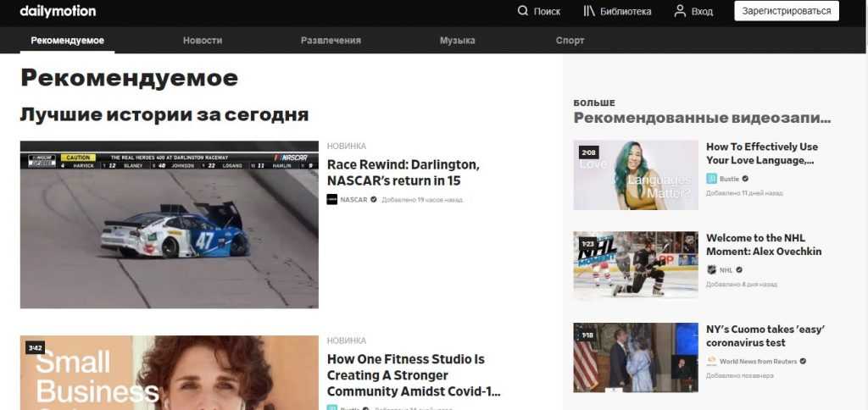Open the Библиотека library icon
This screenshot has width=868, height=410.
click(589, 12)
